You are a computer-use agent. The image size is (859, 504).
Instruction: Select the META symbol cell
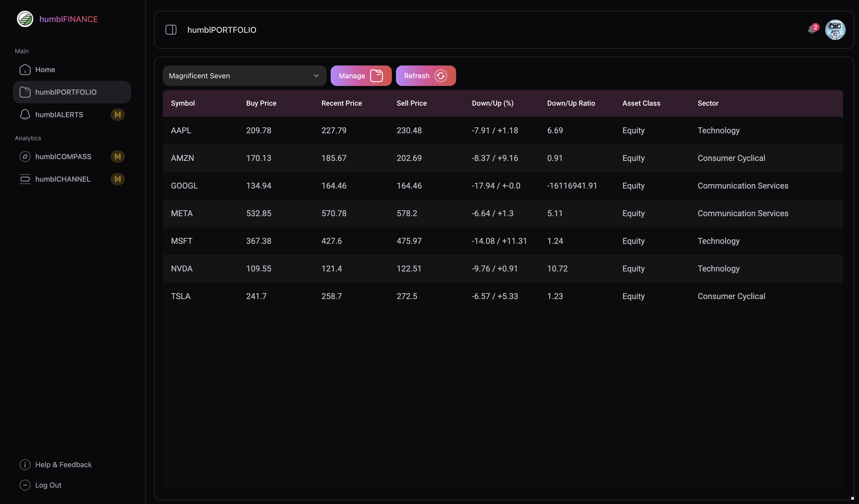point(182,213)
